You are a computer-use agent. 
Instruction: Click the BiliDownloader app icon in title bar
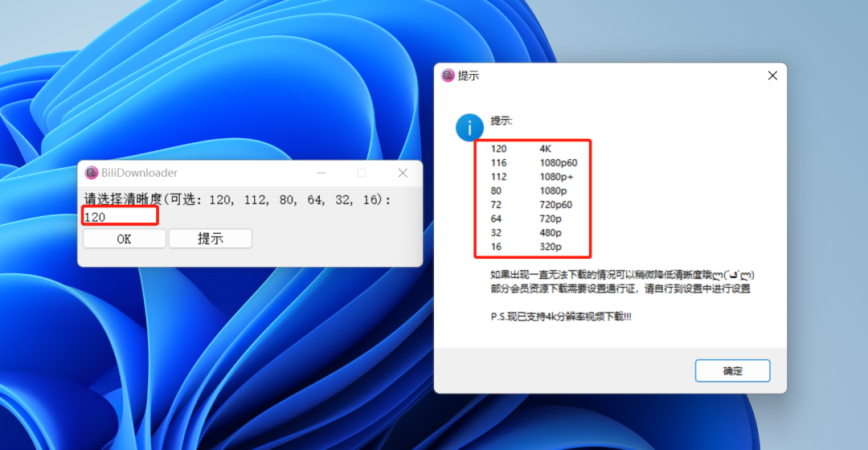[91, 173]
